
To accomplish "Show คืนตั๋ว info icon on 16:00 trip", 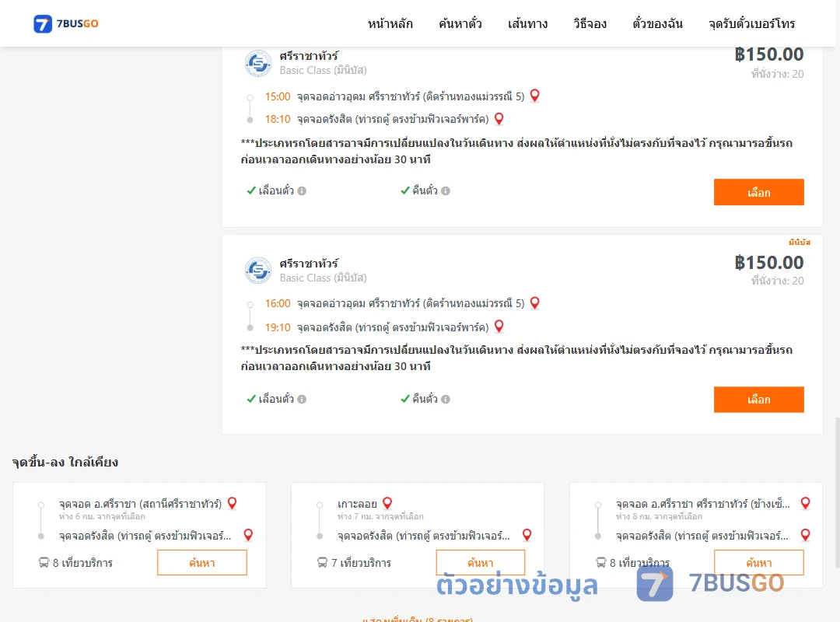I will (x=446, y=399).
